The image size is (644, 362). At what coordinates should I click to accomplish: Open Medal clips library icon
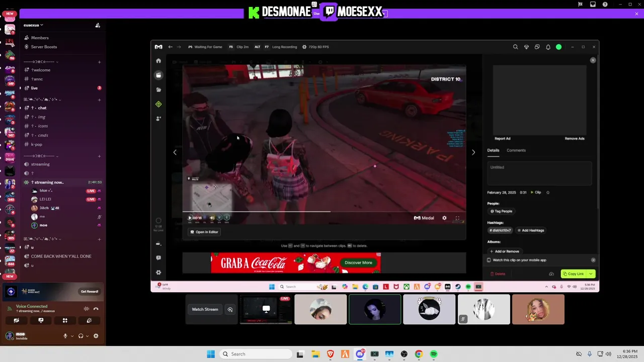pos(158,75)
